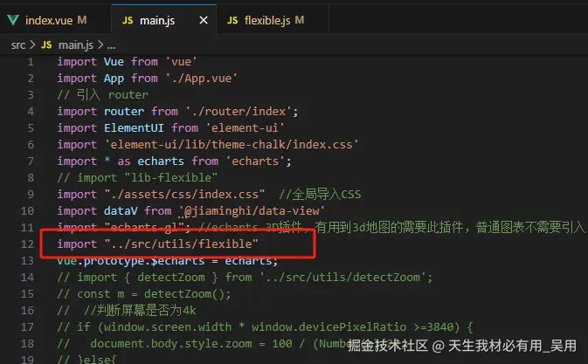Click line number 7 in the gutter

(31, 161)
